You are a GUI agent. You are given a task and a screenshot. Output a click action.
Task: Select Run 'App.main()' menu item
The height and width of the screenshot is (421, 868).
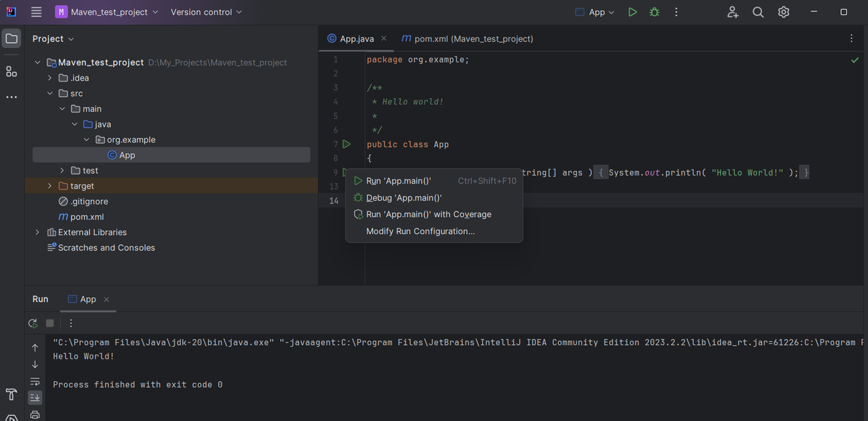[x=434, y=181]
